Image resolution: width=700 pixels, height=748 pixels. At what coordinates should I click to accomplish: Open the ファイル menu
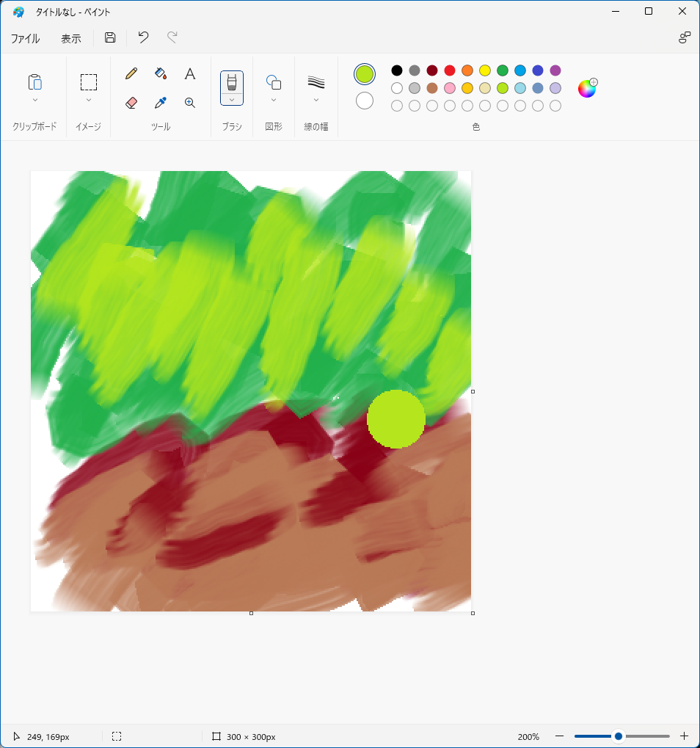tap(25, 38)
